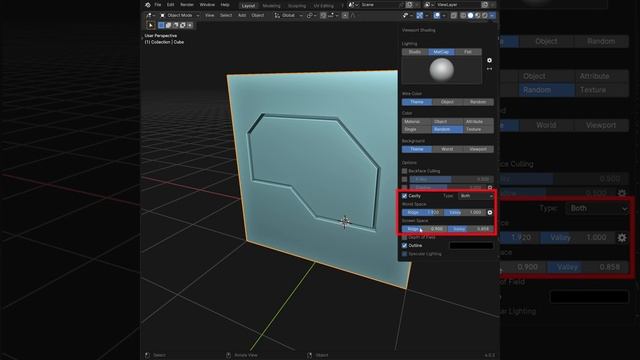Open the Outline color swatch
640x360 pixels.
click(471, 246)
